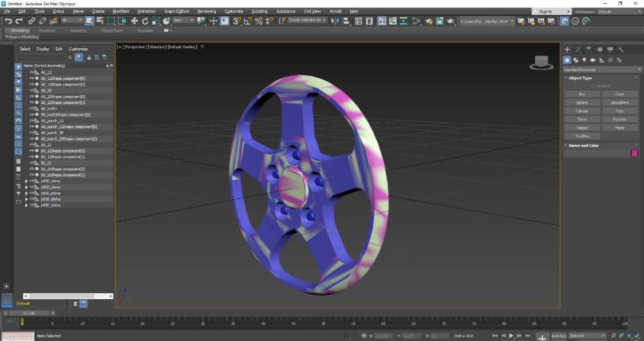Toggle the Auto Key button
644x341 pixels.
(558, 336)
